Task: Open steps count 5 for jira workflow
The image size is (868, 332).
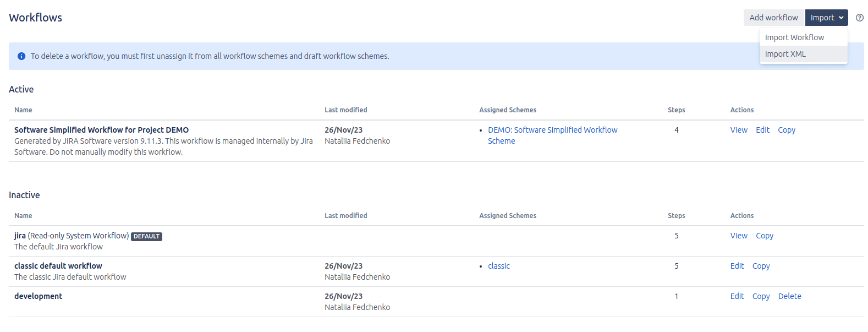Action: 677,236
